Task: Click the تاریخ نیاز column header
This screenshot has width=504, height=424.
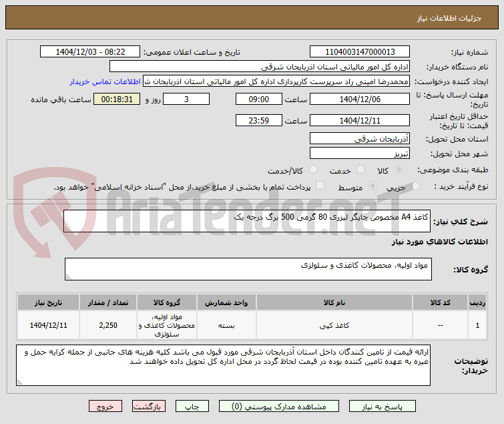Action: click(49, 302)
